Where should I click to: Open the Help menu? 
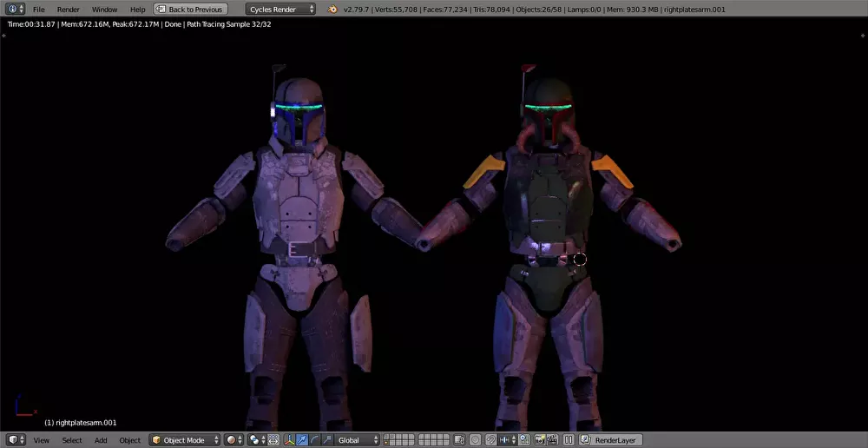138,10
